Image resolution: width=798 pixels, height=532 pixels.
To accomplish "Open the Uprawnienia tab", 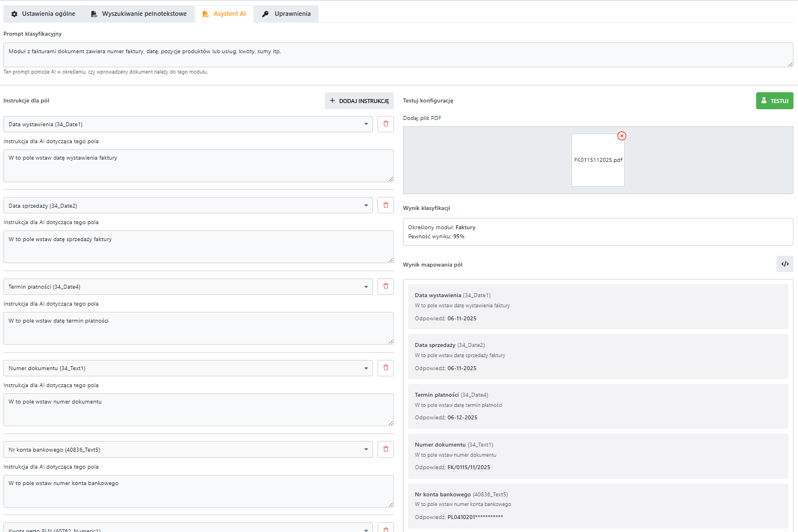I will tap(286, 14).
